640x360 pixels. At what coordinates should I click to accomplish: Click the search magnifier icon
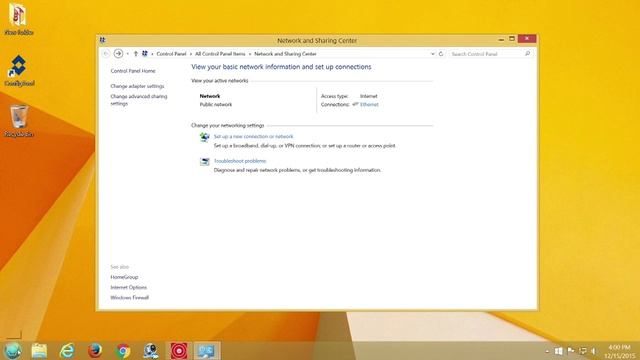(527, 53)
